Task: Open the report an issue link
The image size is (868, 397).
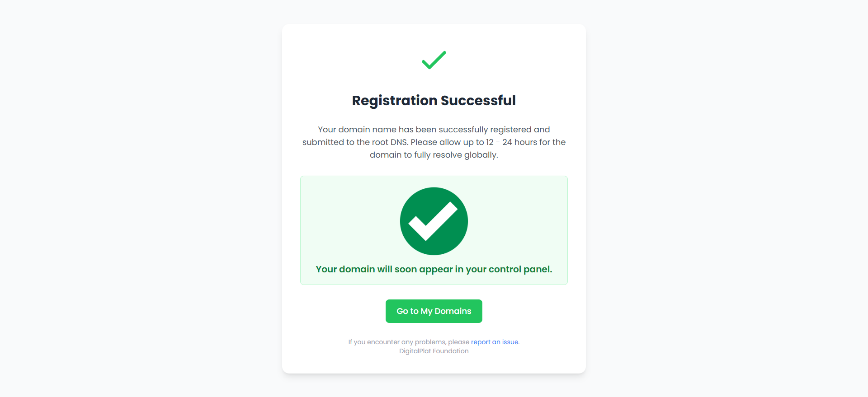Action: click(495, 342)
